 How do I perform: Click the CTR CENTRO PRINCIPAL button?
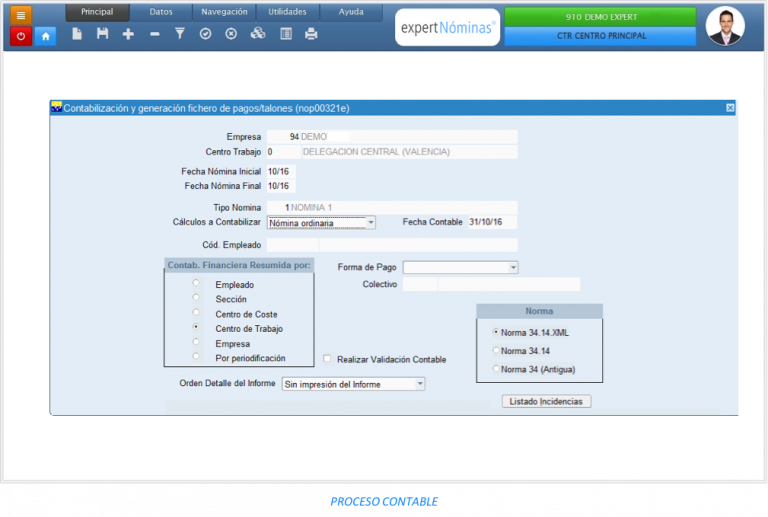[599, 36]
